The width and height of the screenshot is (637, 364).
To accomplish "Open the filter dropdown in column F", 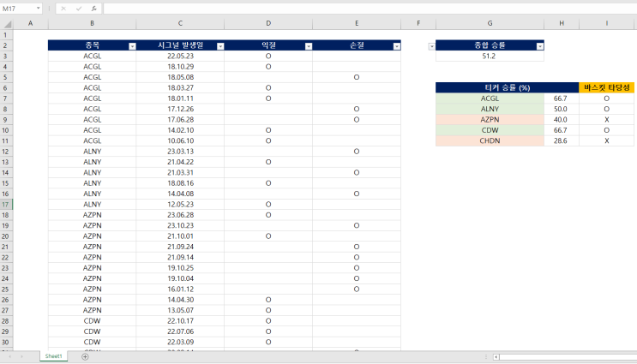I will tap(431, 46).
